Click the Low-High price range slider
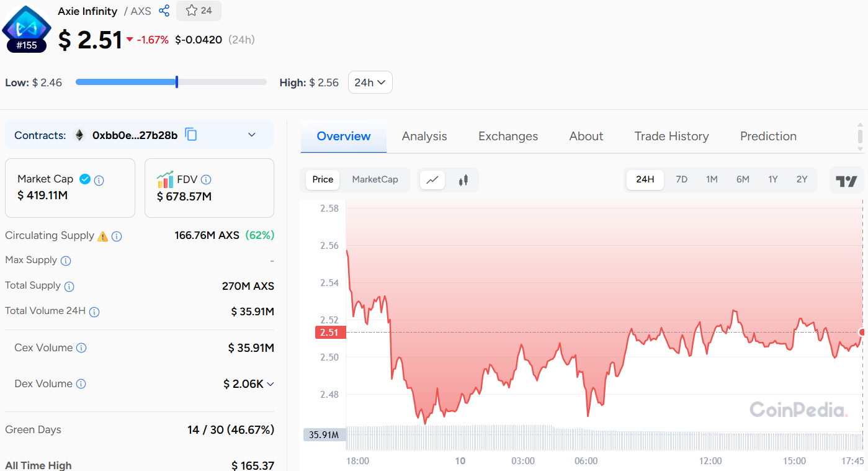The width and height of the screenshot is (868, 471). click(x=171, y=82)
